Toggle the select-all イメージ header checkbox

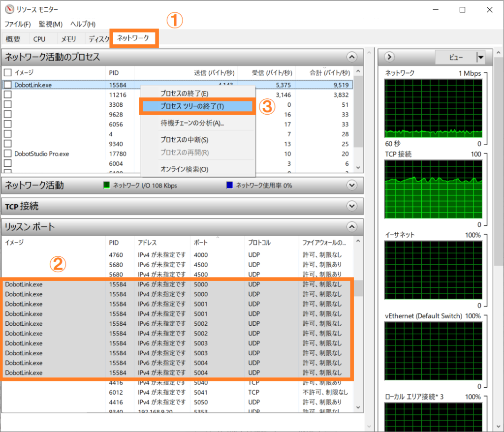pyautogui.click(x=8, y=73)
